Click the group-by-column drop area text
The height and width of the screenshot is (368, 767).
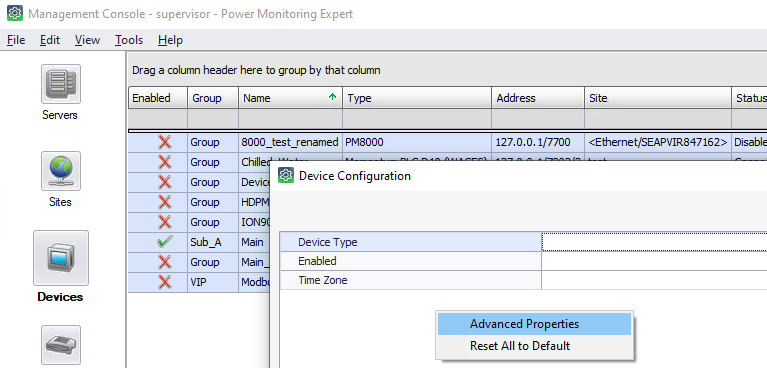click(x=256, y=70)
